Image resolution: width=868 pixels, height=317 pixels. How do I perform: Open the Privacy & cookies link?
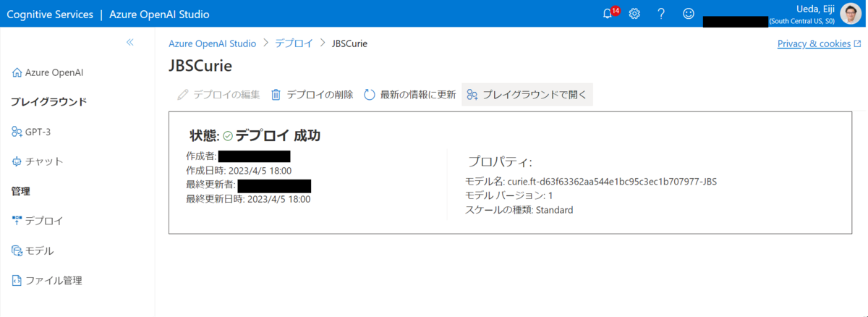coord(819,43)
